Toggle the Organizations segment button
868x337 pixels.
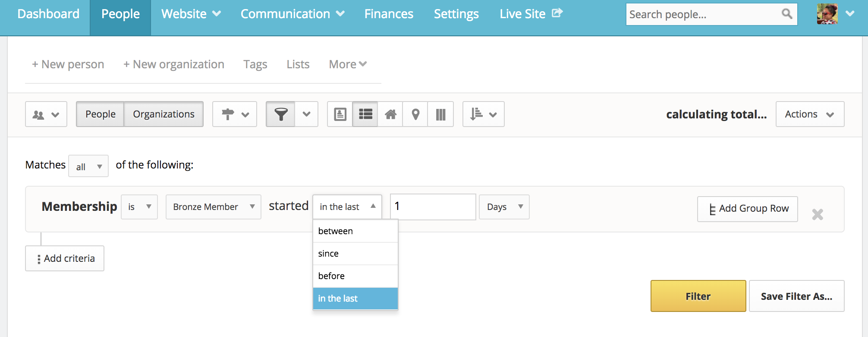(x=164, y=114)
